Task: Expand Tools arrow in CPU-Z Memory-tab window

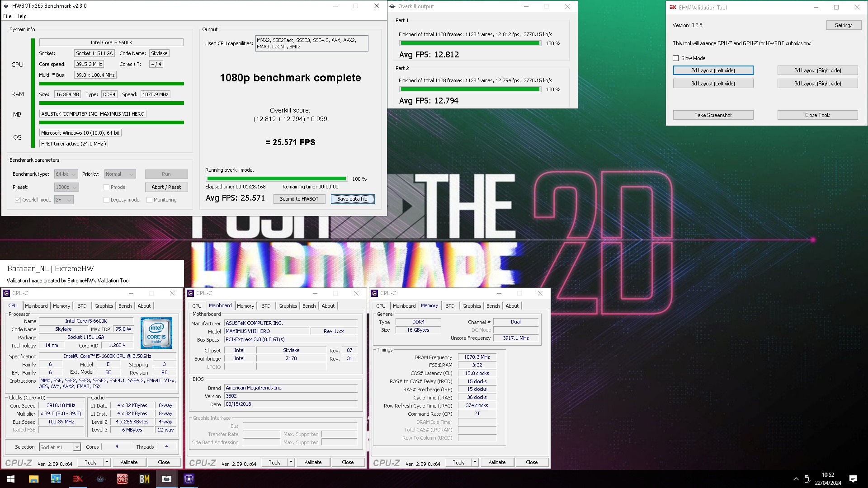Action: click(475, 462)
